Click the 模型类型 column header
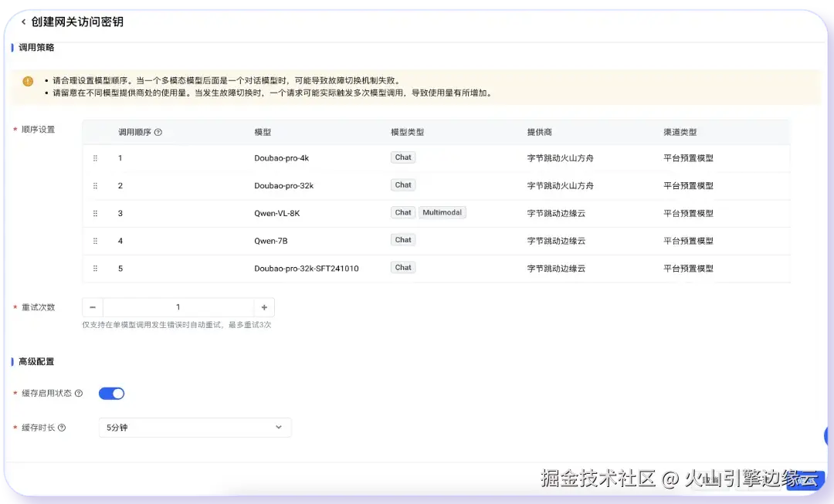This screenshot has width=834, height=504. [x=407, y=132]
